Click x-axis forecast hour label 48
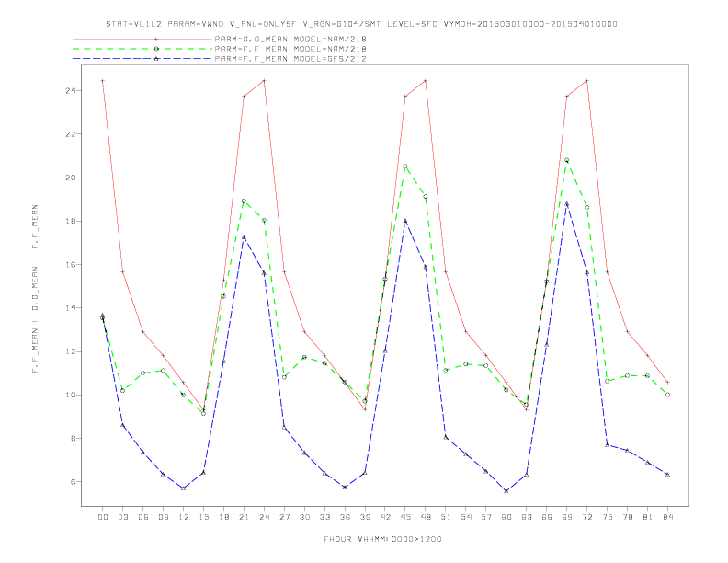 [426, 517]
